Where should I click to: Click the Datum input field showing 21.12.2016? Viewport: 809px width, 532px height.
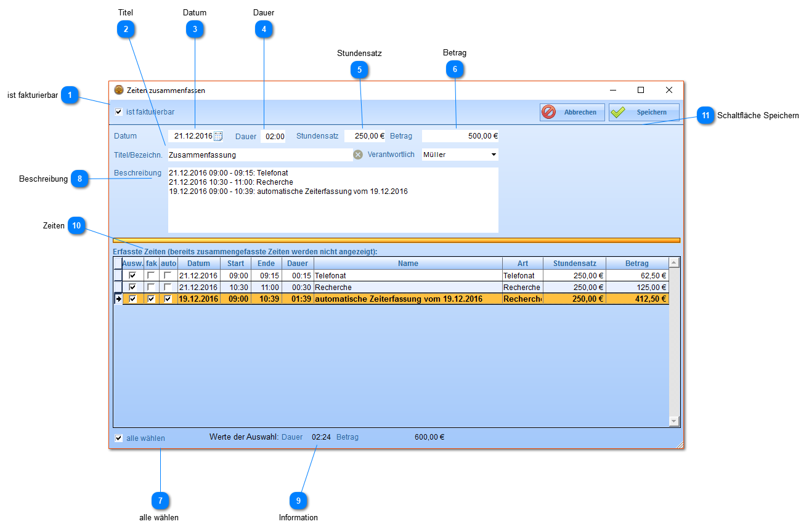click(190, 136)
